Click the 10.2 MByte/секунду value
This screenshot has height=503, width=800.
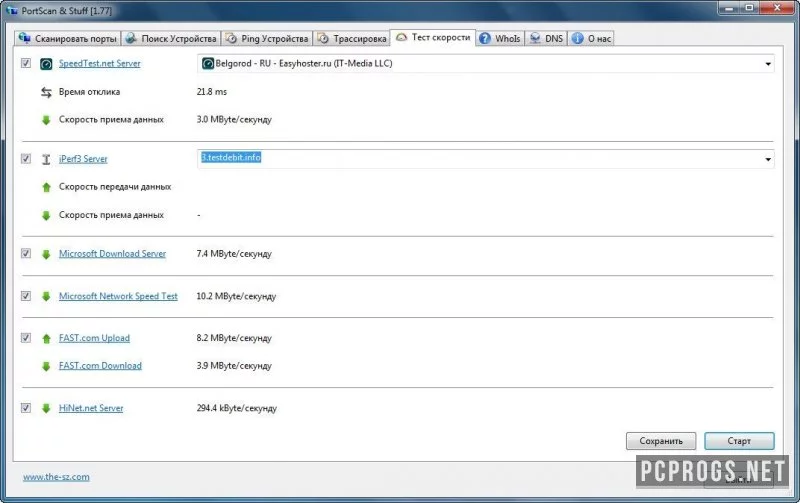click(x=236, y=296)
